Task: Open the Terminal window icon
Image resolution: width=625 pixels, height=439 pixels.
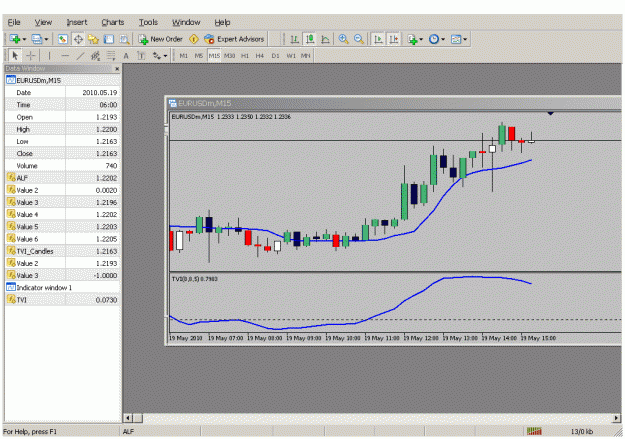Action: click(109, 39)
